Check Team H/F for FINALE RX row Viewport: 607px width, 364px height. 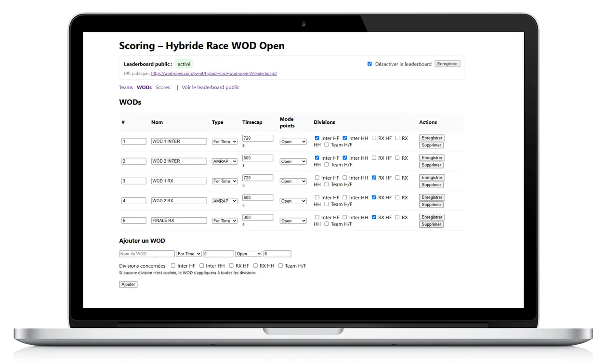click(326, 224)
